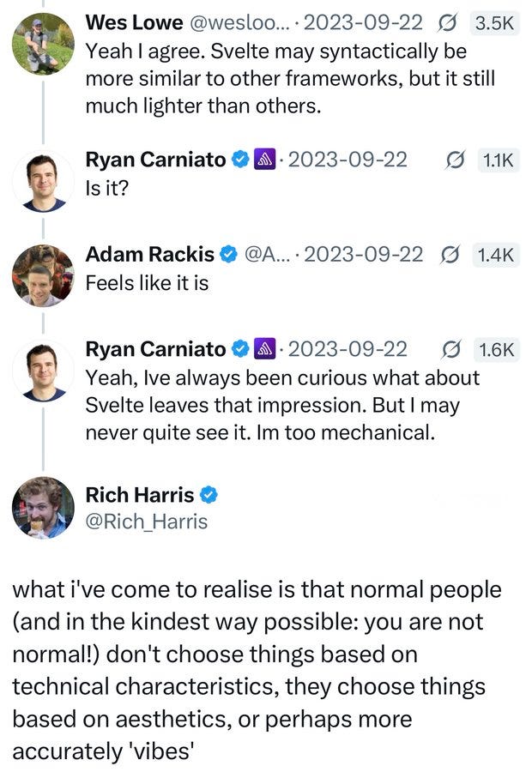Screen dimensions: 532x772
Task: Open the Rich Harris display name
Action: point(140,494)
